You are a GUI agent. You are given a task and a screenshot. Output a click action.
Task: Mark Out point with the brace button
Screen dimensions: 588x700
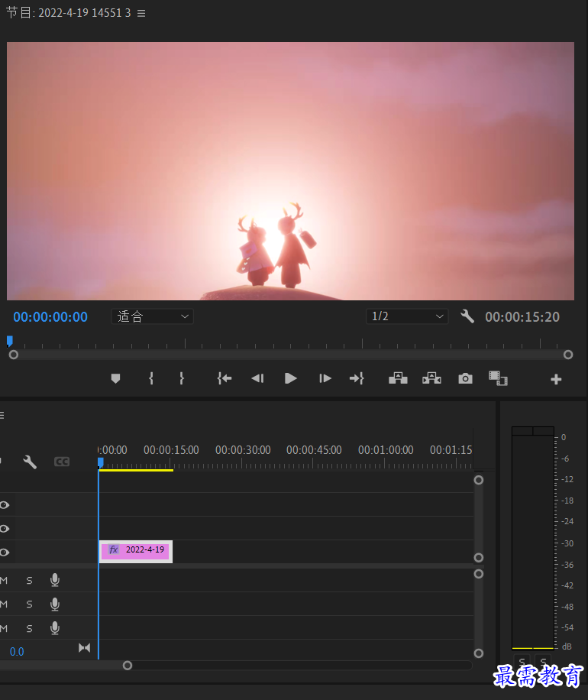pos(182,378)
